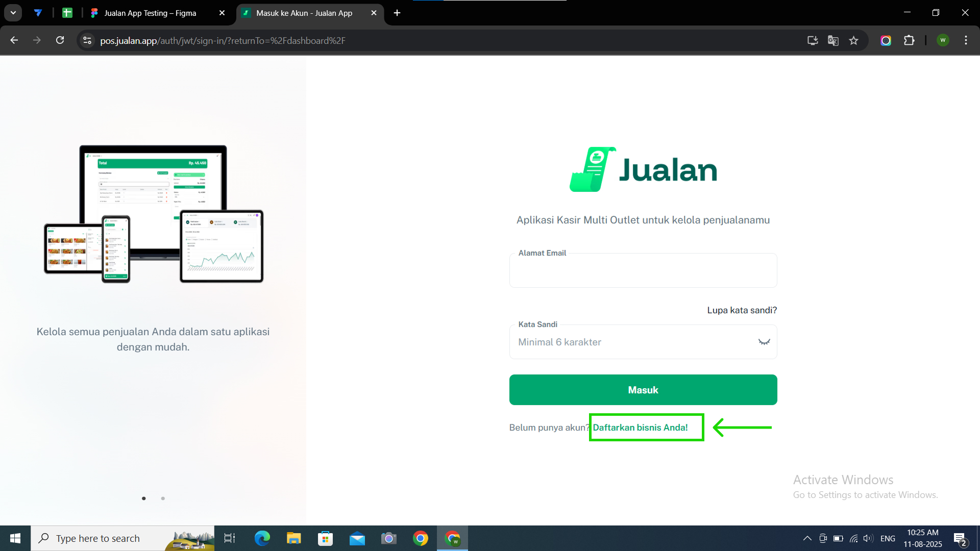Image resolution: width=980 pixels, height=551 pixels.
Task: Reload the current page
Action: pos(60,40)
